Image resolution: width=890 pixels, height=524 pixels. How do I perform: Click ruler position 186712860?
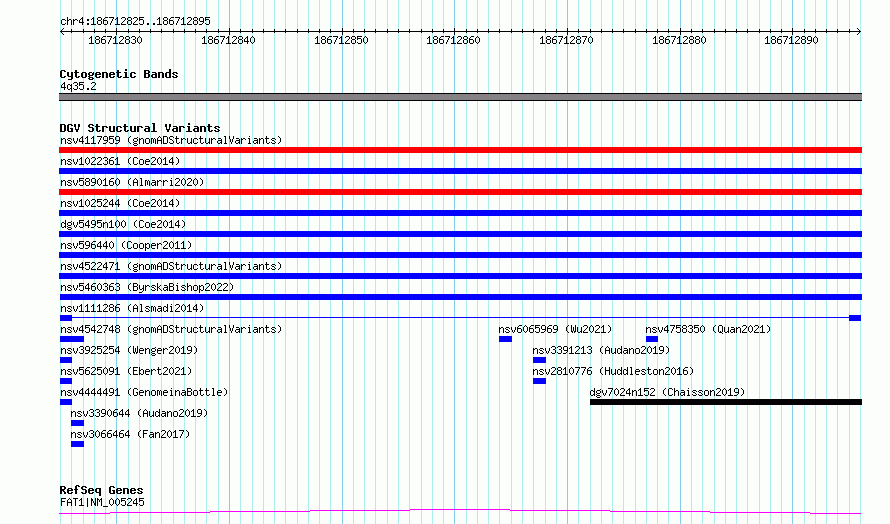tap(454, 40)
